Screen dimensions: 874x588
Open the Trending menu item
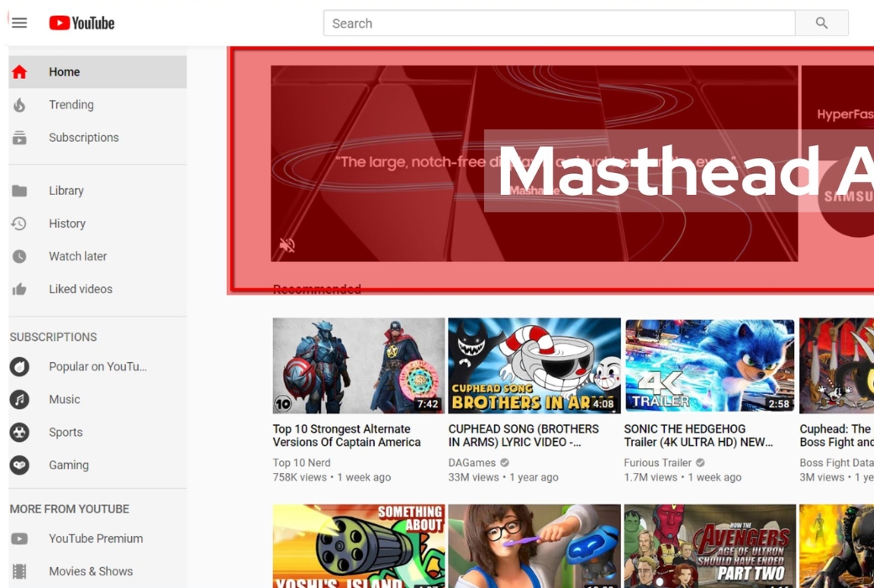[97, 105]
